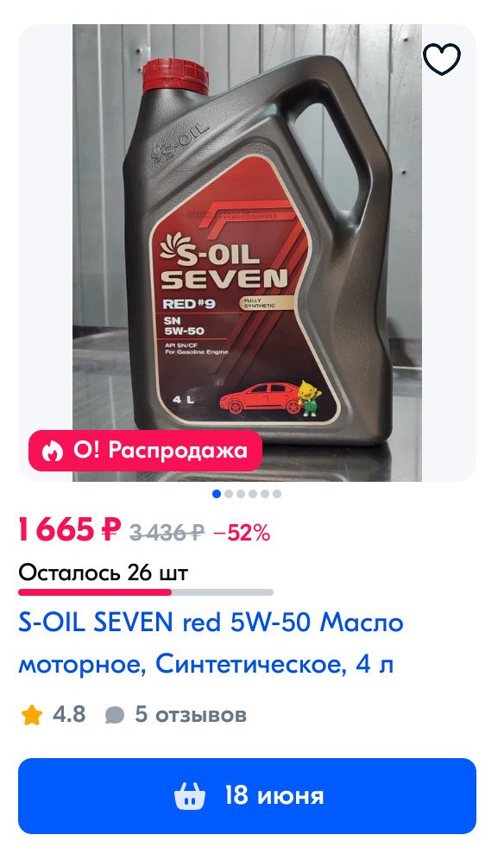Click the crossed-out 3 436 ₽ price
Viewport: 504px width, 860px height.
167,532
